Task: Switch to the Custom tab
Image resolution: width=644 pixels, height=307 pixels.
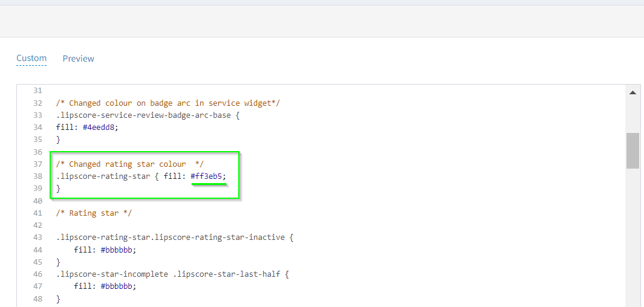Action: click(x=31, y=59)
